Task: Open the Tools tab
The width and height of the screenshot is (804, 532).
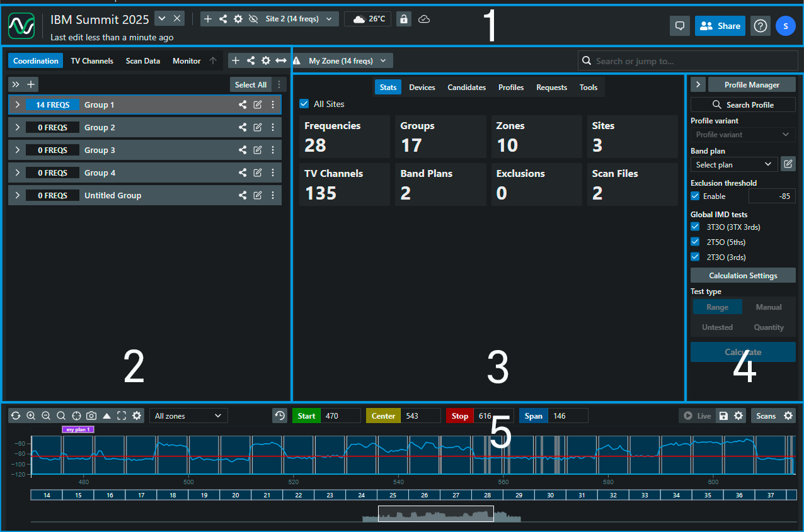Action: [589, 88]
